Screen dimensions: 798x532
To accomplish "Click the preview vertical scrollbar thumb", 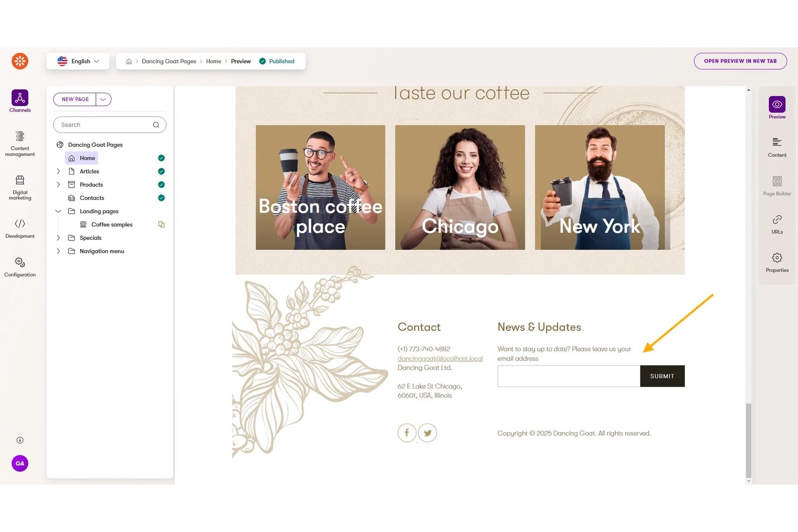I will [748, 440].
